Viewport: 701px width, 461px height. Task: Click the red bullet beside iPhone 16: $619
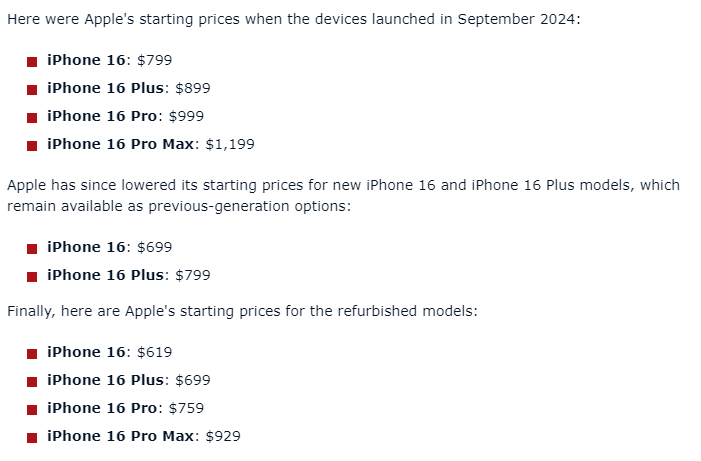(x=33, y=353)
